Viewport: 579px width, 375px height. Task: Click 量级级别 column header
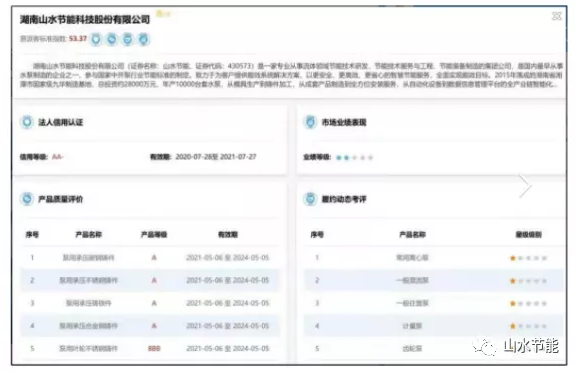(x=528, y=234)
